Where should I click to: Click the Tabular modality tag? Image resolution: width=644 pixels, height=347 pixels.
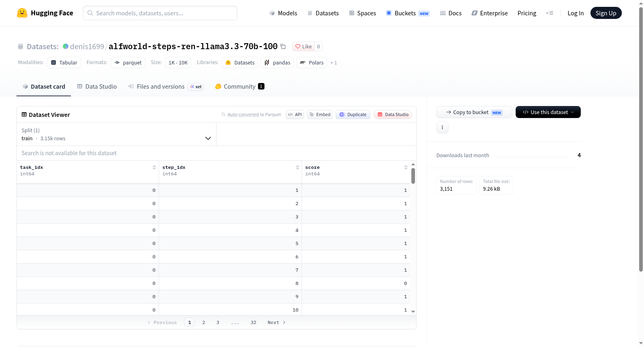64,62
